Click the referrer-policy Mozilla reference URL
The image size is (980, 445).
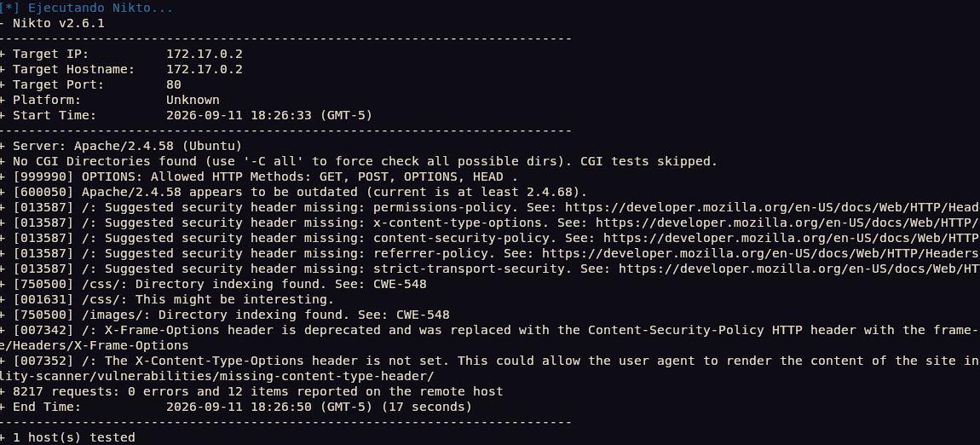(x=761, y=252)
